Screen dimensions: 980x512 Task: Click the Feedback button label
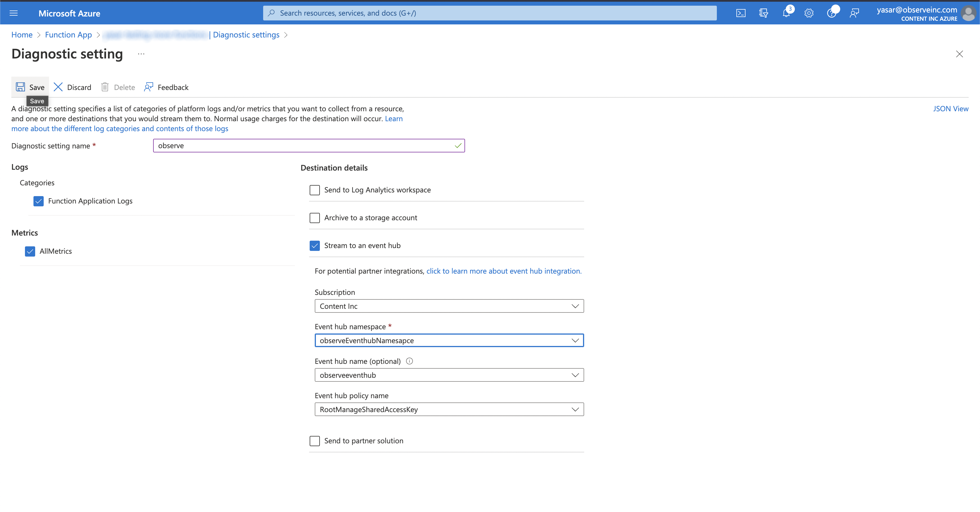point(173,87)
